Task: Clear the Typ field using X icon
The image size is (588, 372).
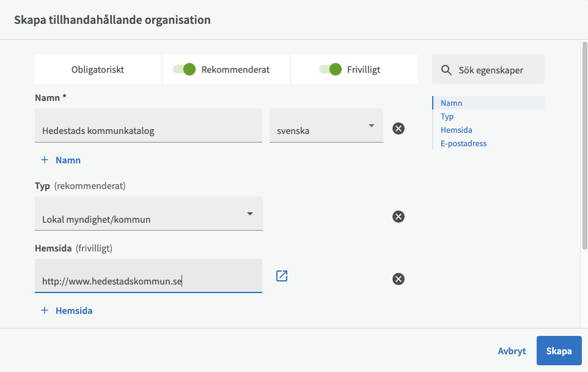Action: pos(399,217)
